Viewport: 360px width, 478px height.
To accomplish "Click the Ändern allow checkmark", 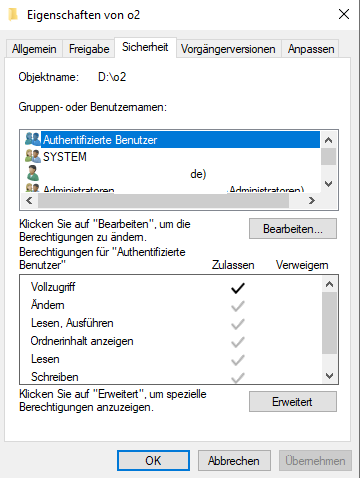I will [238, 306].
